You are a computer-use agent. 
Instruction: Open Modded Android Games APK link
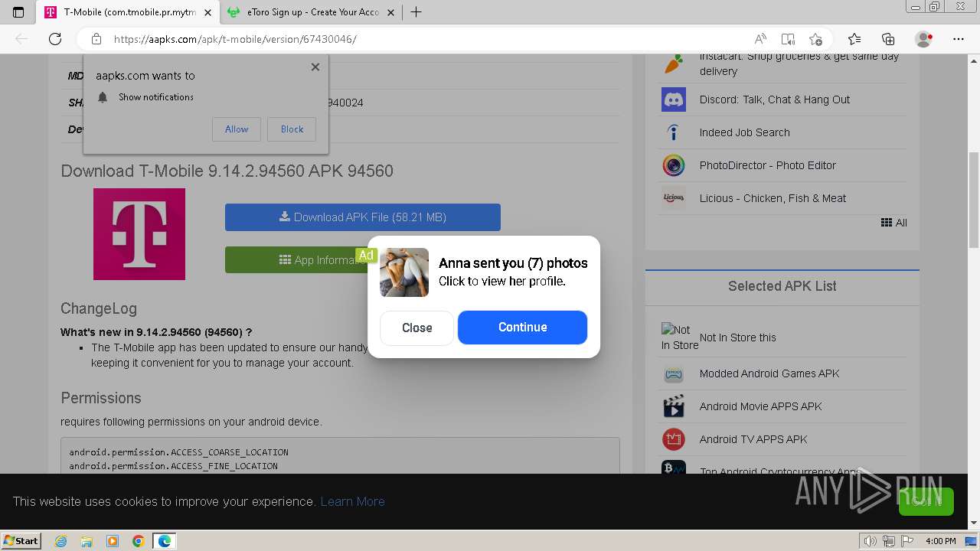(x=769, y=373)
